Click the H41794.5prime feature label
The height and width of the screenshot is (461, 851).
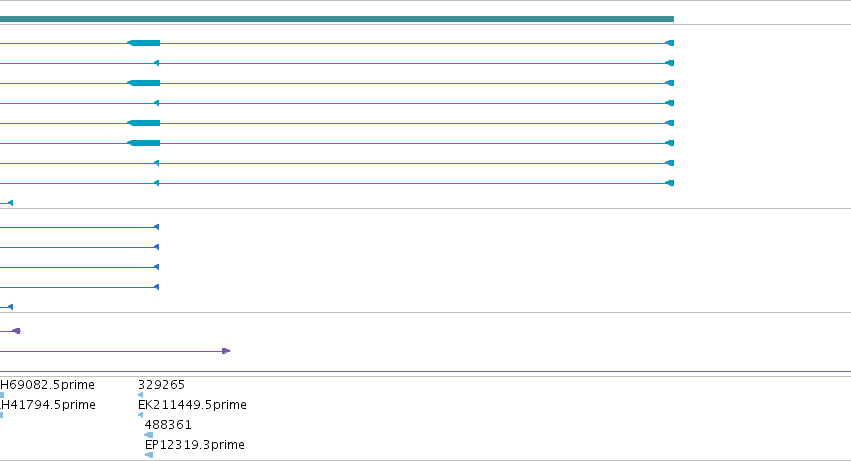pos(48,405)
